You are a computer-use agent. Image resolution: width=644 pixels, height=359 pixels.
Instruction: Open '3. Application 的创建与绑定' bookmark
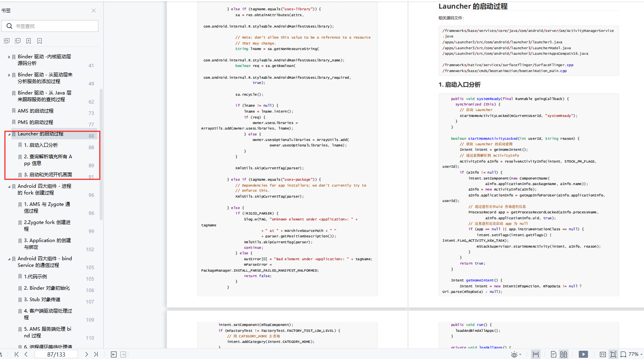(x=48, y=244)
